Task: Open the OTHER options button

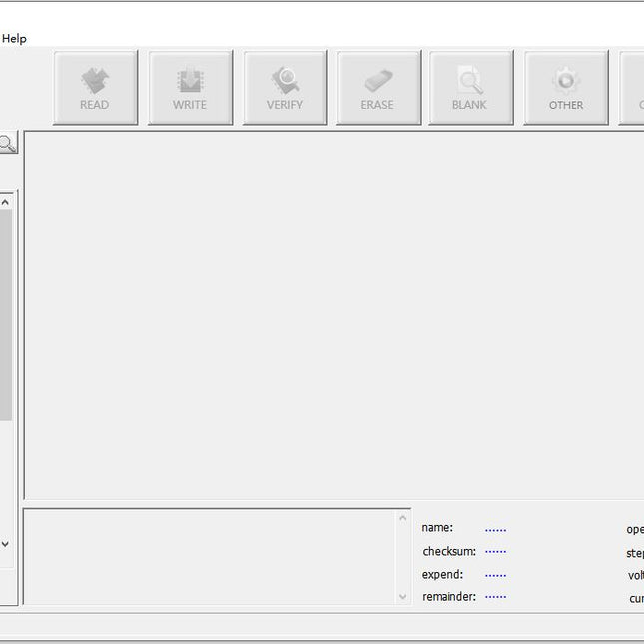Action: pyautogui.click(x=566, y=88)
